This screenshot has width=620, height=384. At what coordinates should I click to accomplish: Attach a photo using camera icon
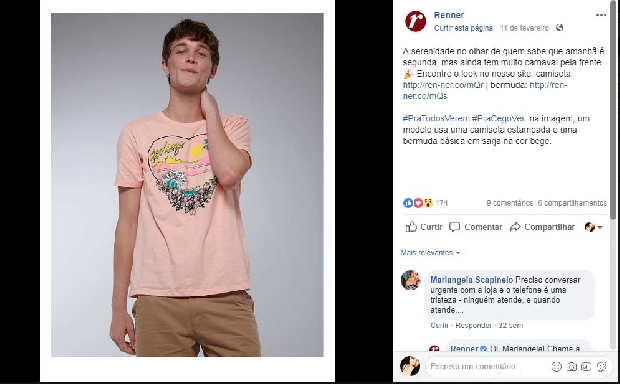click(x=571, y=367)
